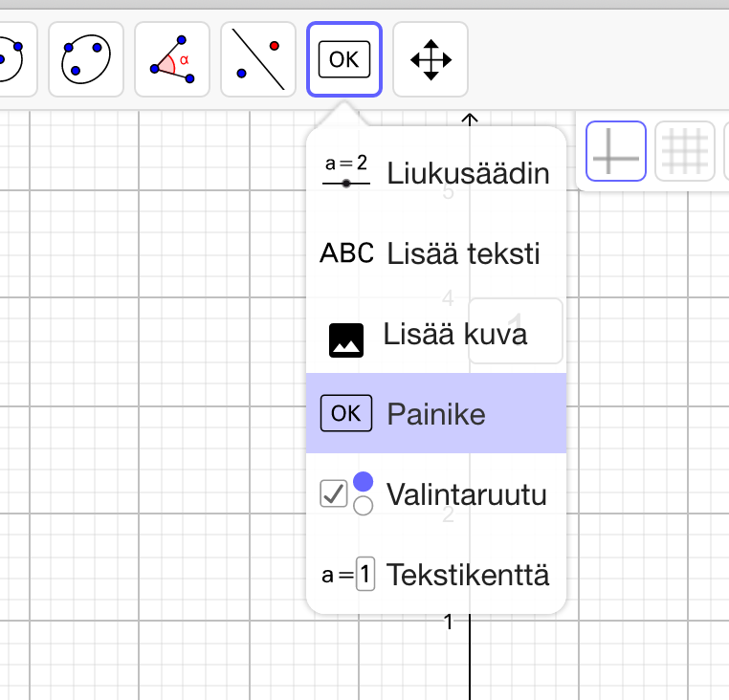
Task: Select the Angle tool with alpha symbol
Action: click(x=172, y=59)
